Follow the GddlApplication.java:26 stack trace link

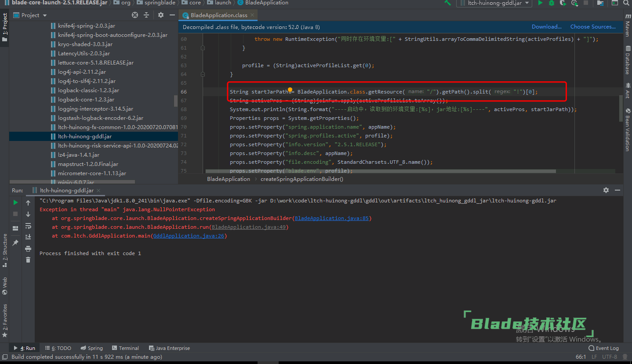189,236
